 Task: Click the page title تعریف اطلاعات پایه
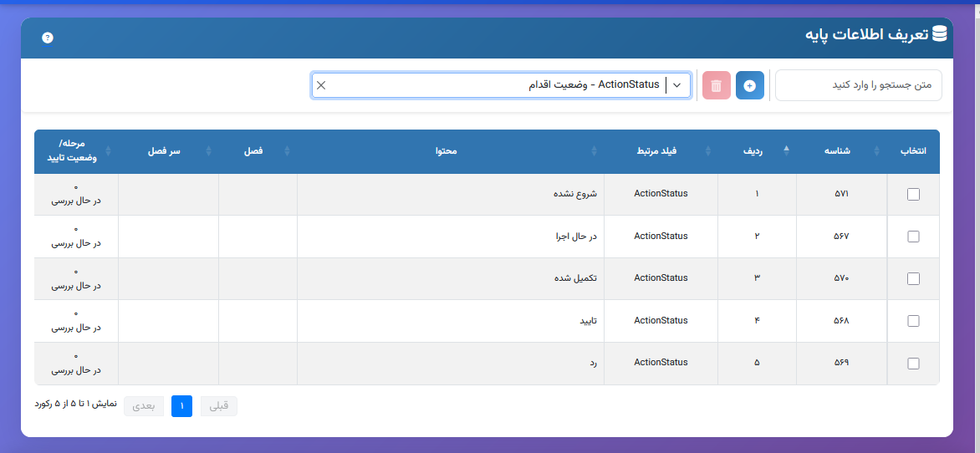click(x=866, y=34)
